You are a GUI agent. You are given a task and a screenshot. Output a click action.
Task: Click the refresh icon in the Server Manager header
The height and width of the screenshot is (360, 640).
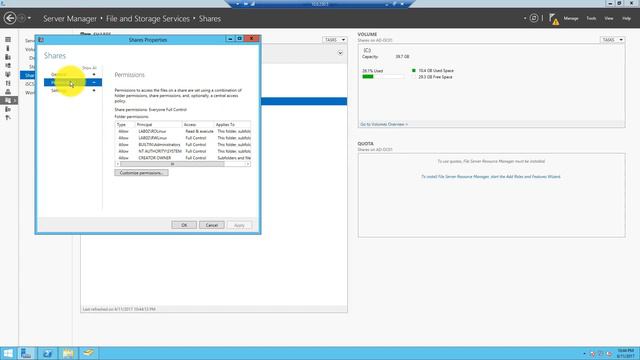coord(534,18)
